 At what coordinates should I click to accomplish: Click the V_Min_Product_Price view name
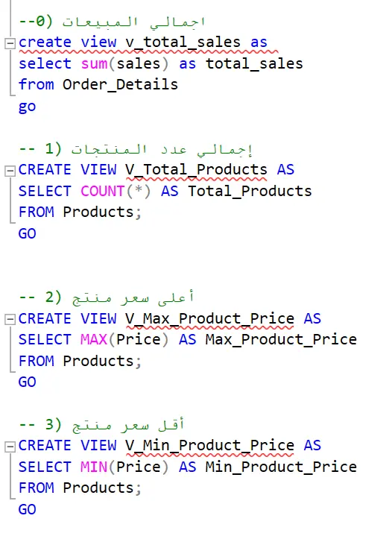(x=209, y=446)
